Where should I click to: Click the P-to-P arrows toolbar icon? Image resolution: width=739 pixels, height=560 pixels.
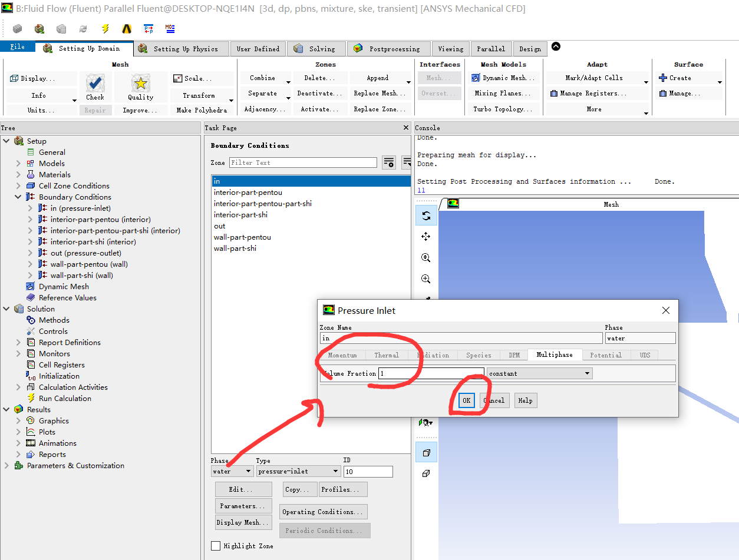[149, 28]
